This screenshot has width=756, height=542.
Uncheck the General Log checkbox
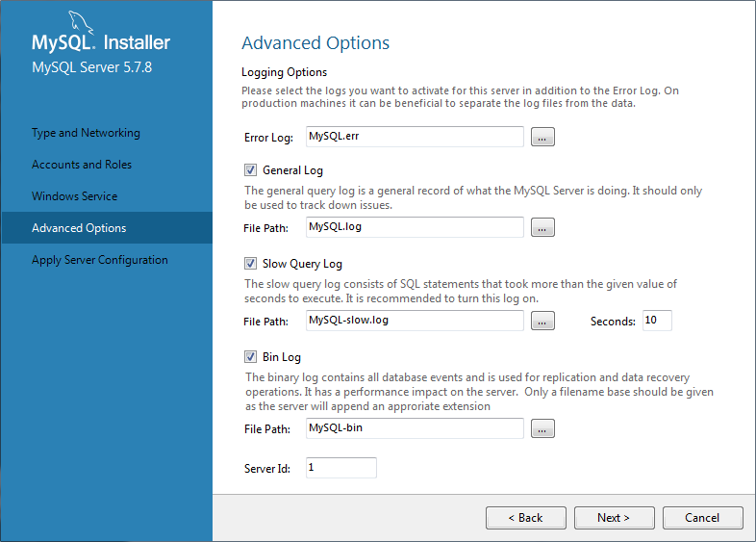(x=250, y=169)
